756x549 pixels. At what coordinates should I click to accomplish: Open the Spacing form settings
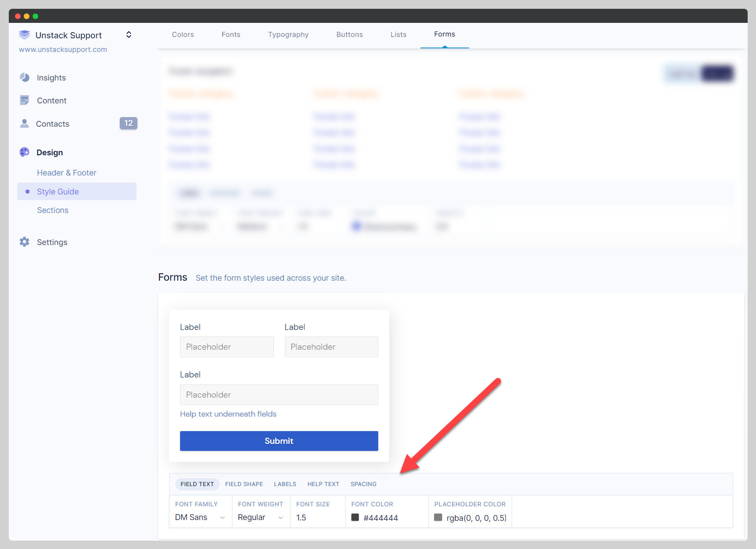click(363, 484)
